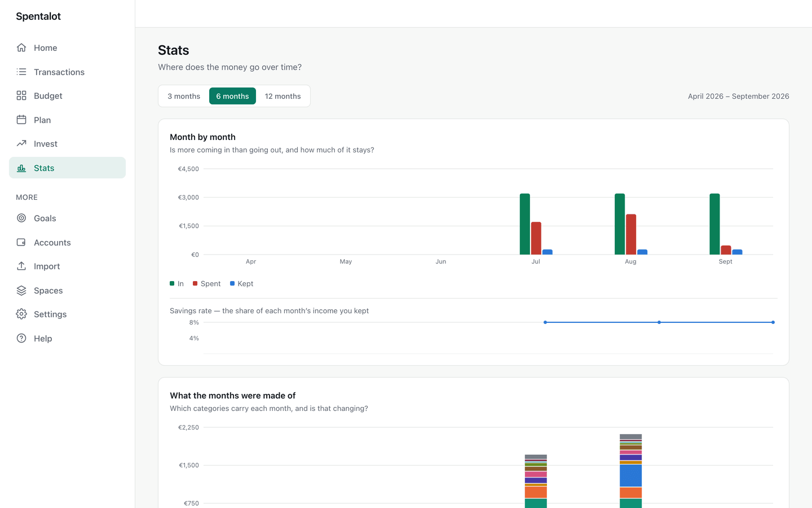Click the Accounts wallet icon
Viewport: 812px width, 508px height.
(21, 242)
